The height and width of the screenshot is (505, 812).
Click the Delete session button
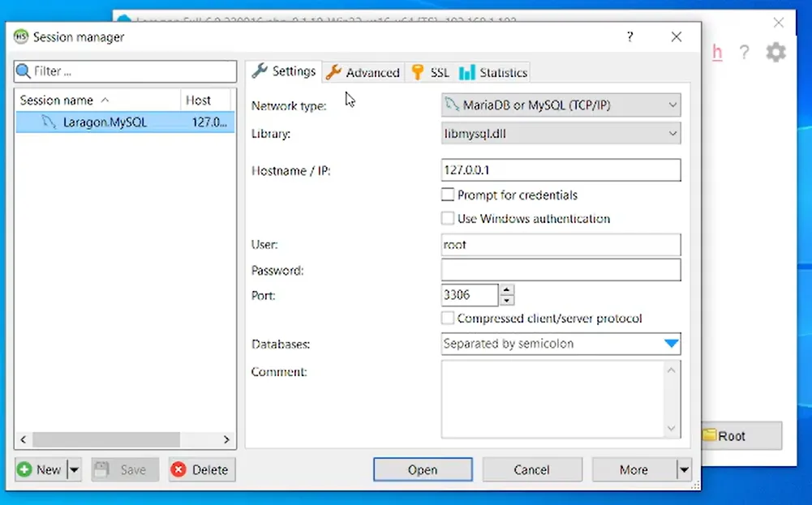(x=202, y=470)
